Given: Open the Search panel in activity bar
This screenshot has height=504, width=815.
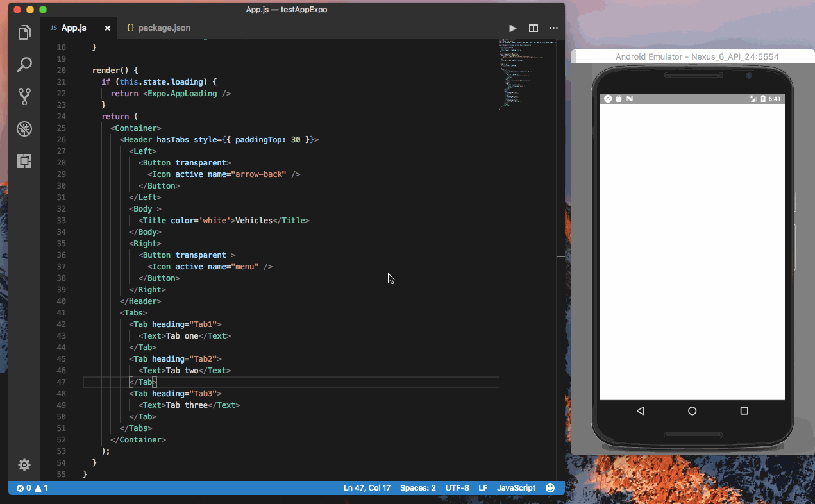Looking at the screenshot, I should [24, 65].
